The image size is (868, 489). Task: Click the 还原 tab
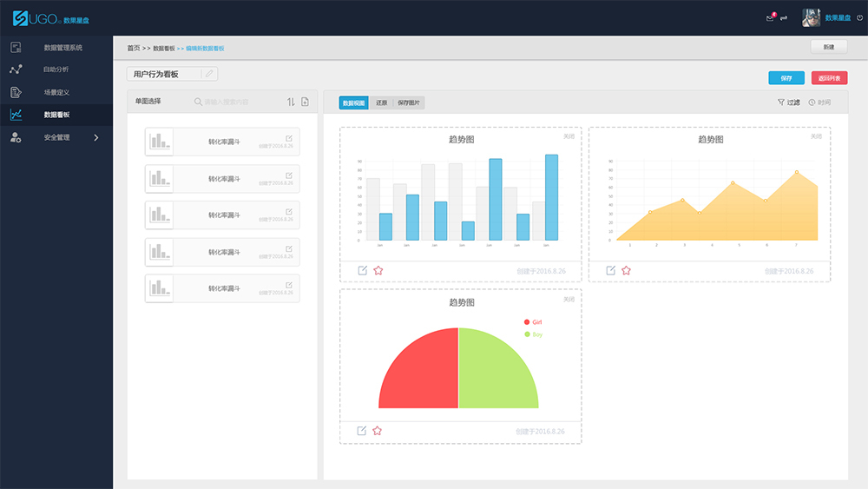coord(381,102)
